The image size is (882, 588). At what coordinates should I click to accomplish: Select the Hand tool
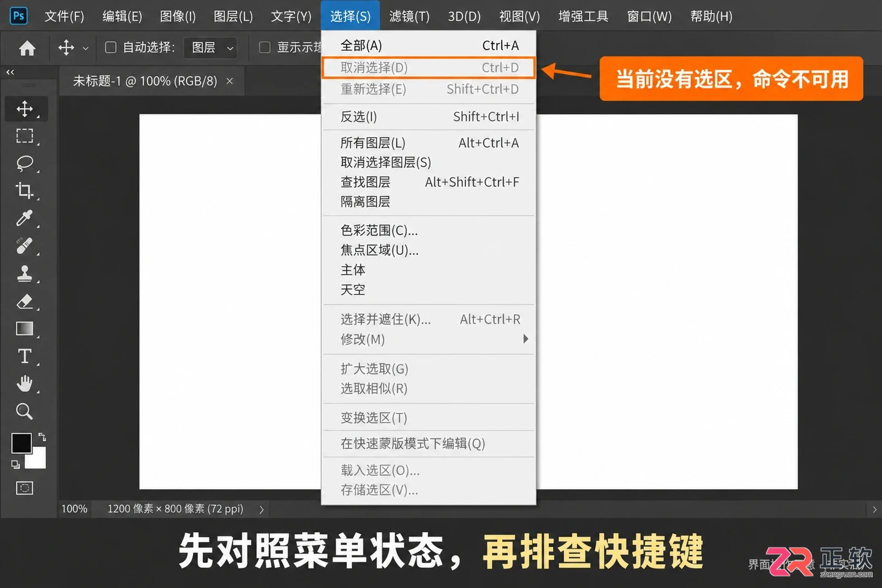tap(24, 384)
